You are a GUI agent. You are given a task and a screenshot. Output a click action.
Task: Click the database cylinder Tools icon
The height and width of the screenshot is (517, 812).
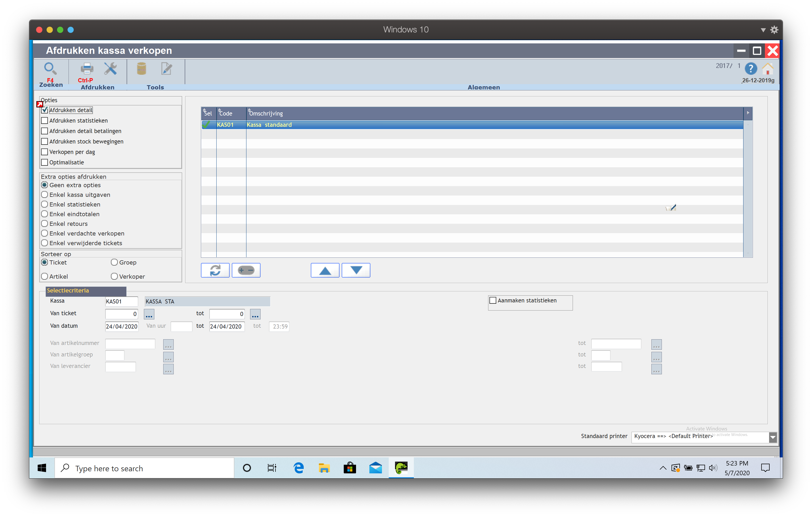click(141, 69)
